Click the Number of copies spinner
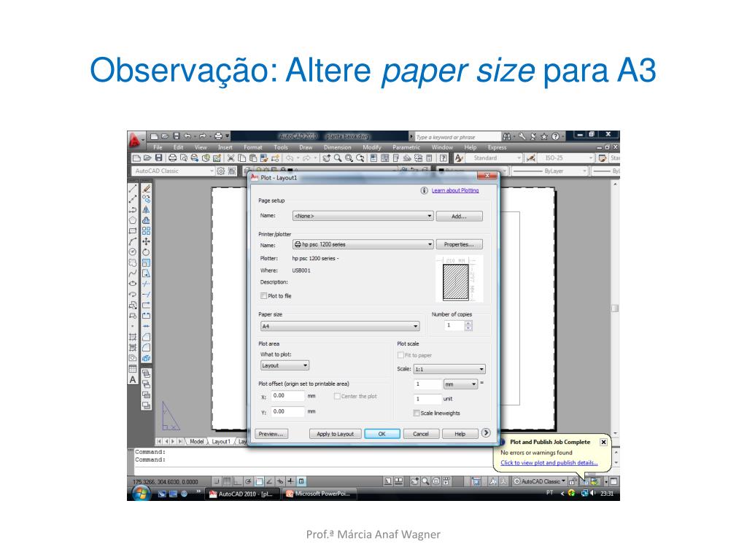Screen dimensions: 747x560 point(468,326)
